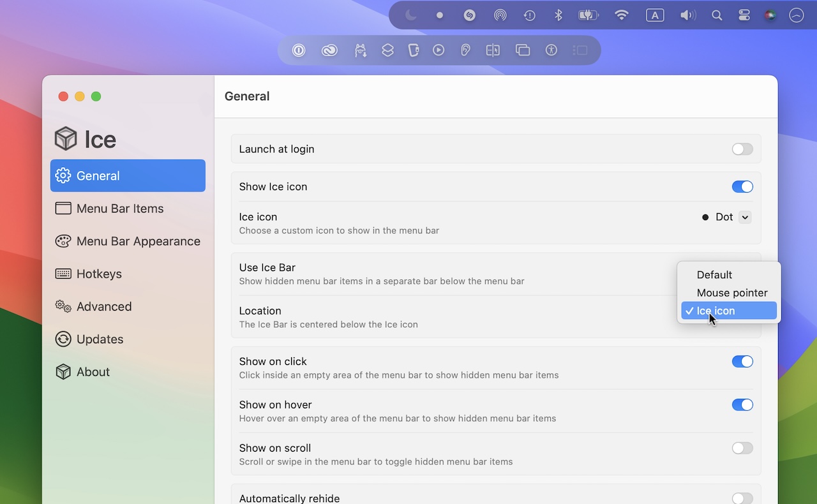
Task: Disable Show on click
Action: click(x=742, y=362)
